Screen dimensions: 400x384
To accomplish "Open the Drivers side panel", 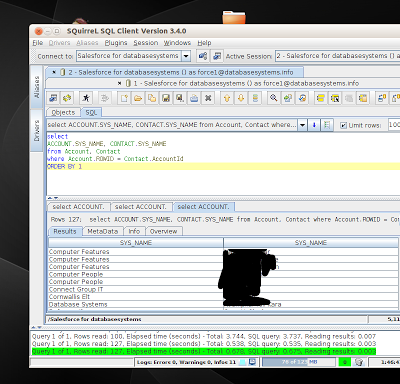I will (37, 130).
